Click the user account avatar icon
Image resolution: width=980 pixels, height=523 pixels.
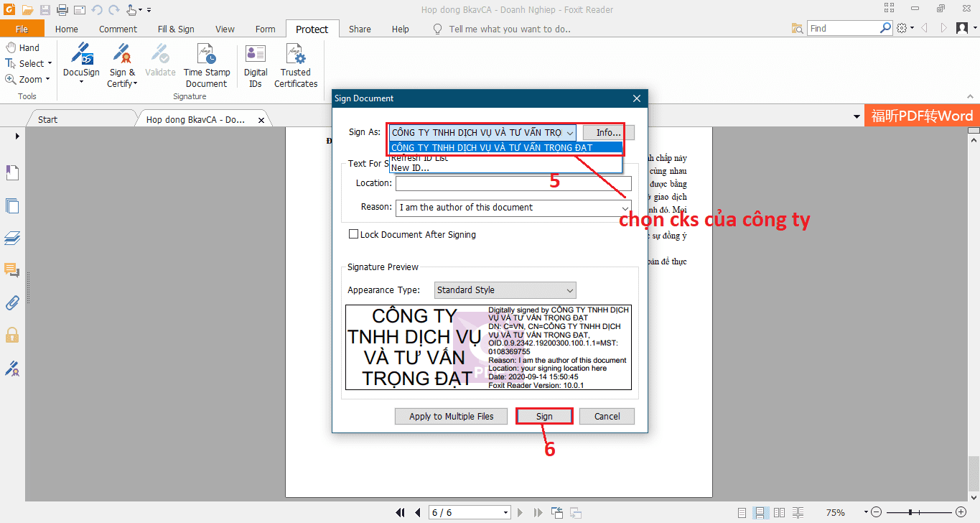[962, 28]
